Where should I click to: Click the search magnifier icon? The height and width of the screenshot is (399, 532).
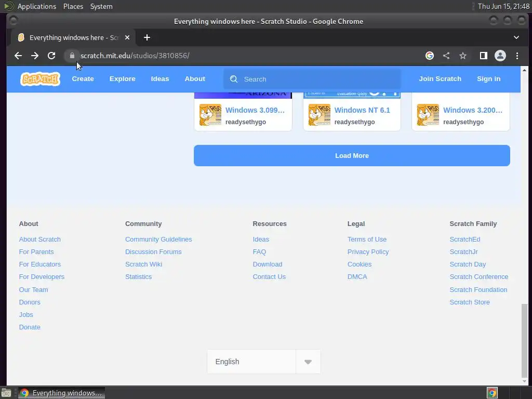[234, 79]
